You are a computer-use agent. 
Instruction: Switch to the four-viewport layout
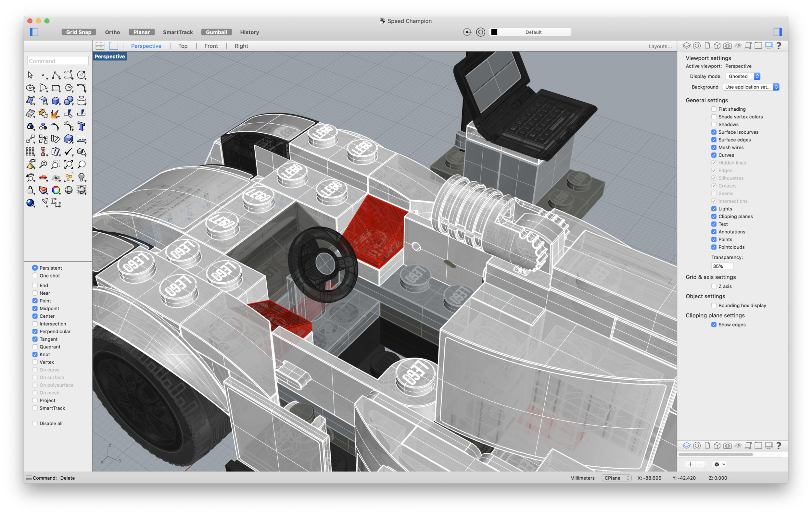point(100,46)
